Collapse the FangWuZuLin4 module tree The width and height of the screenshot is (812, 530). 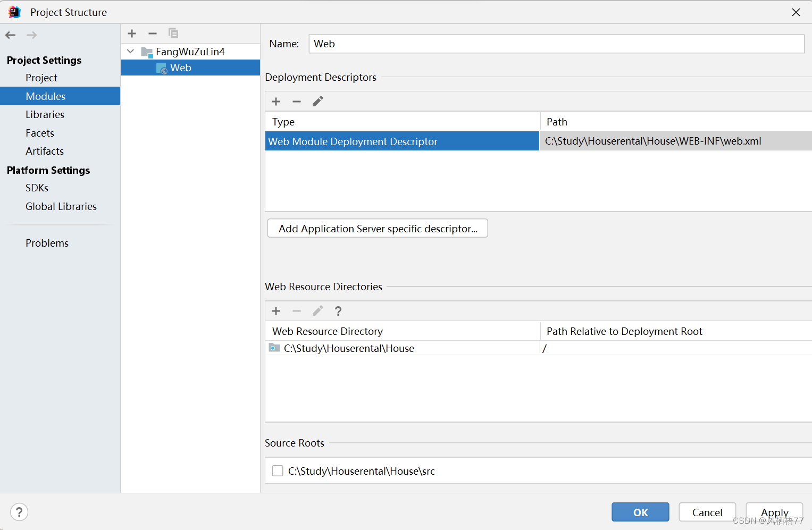click(130, 52)
